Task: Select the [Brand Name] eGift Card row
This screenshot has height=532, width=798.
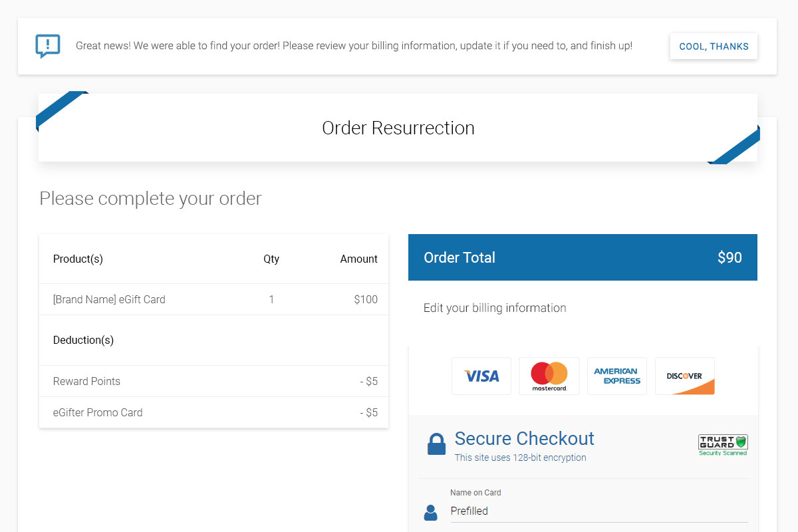Action: click(x=214, y=299)
